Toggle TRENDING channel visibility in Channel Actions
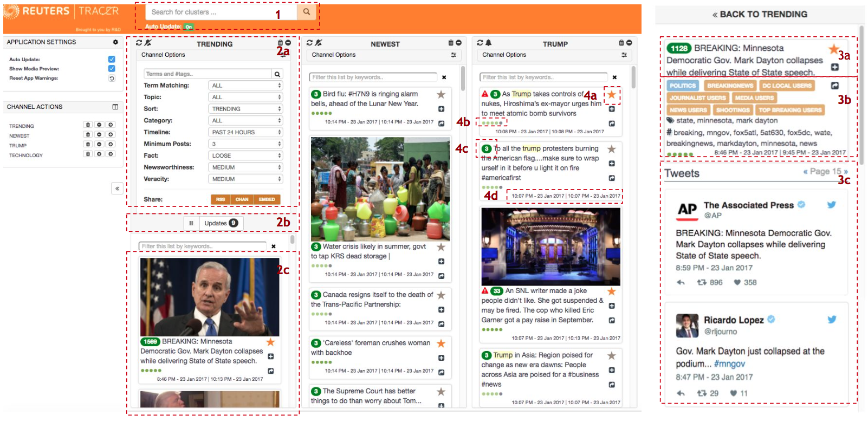The image size is (868, 422). click(x=99, y=125)
